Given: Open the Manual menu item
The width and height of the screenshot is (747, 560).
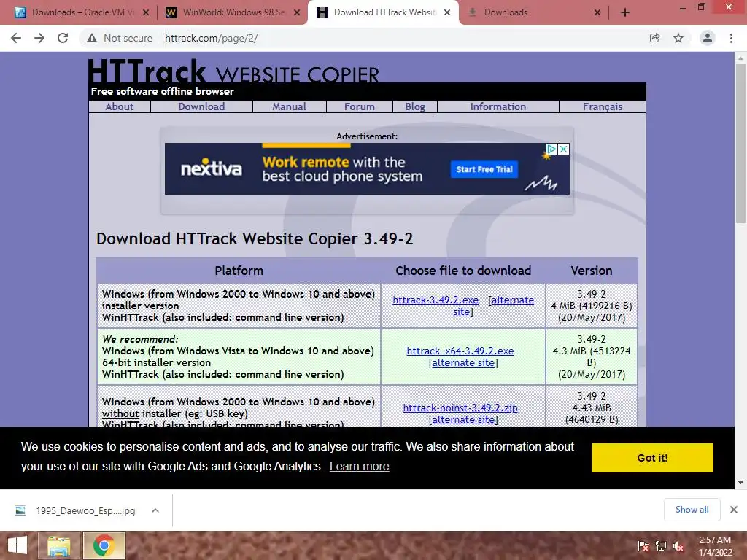Looking at the screenshot, I should pyautogui.click(x=289, y=106).
